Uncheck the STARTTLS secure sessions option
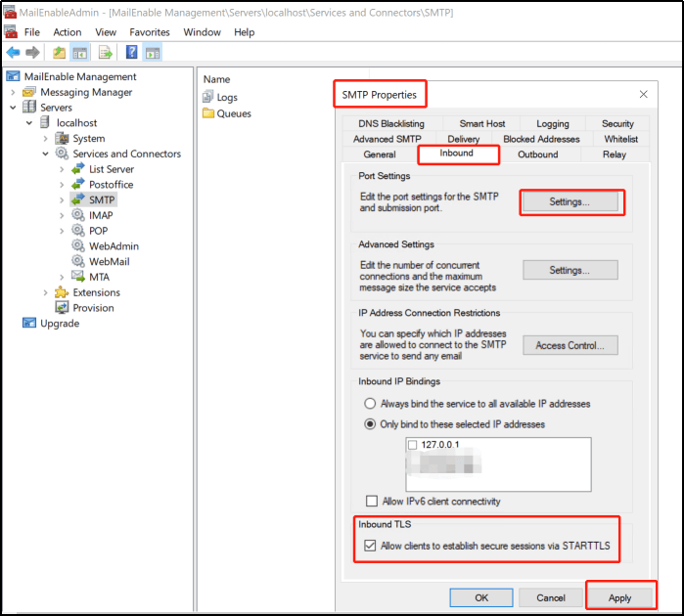Screen dimensions: 684x616 (x=370, y=546)
